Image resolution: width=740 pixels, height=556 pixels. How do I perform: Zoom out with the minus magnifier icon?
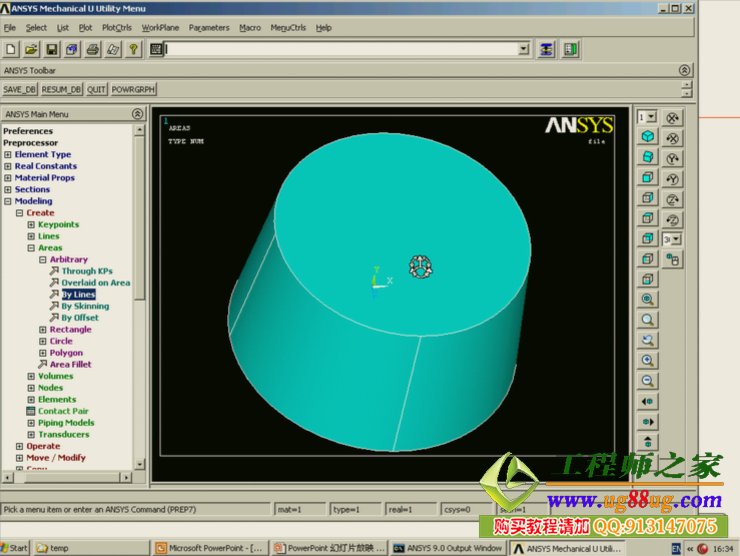tap(648, 381)
